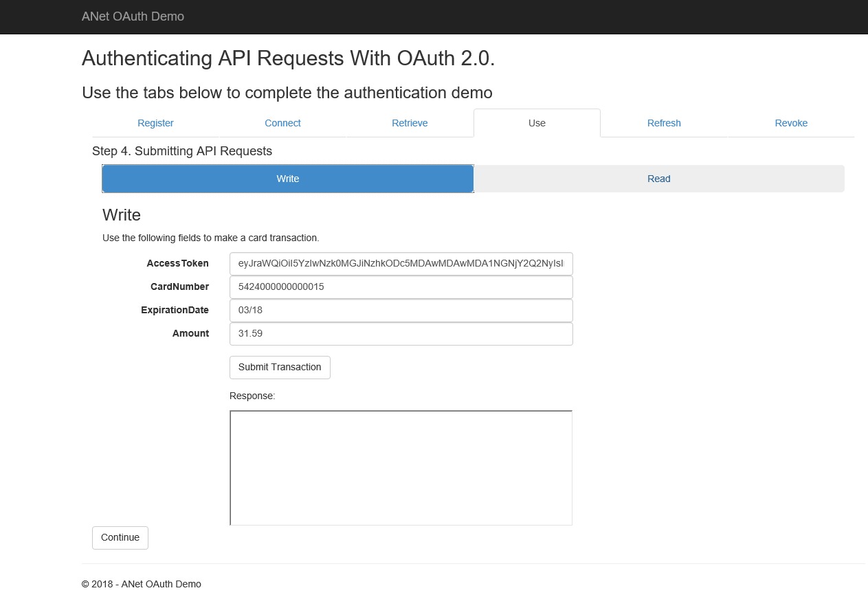Select the Amount field showing 31.59
Image resolution: width=868 pixels, height=597 pixels.
coord(401,334)
